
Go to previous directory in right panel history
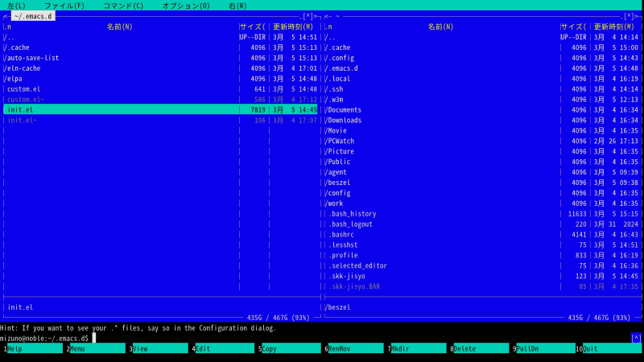coord(327,16)
